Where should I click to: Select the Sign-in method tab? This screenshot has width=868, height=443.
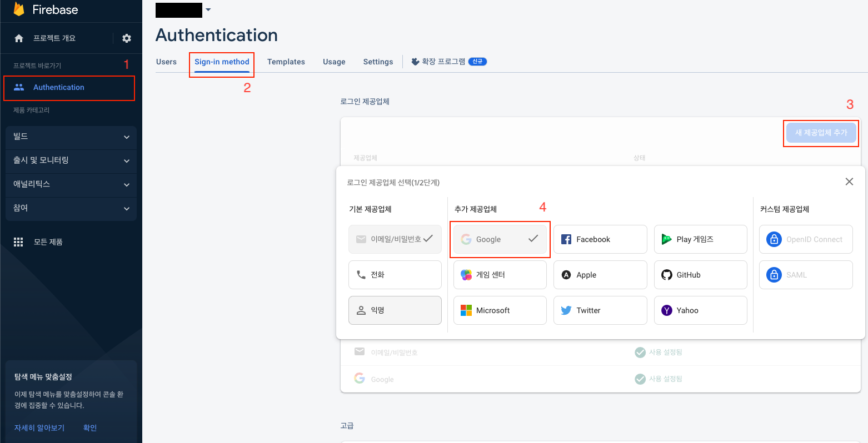click(x=222, y=62)
